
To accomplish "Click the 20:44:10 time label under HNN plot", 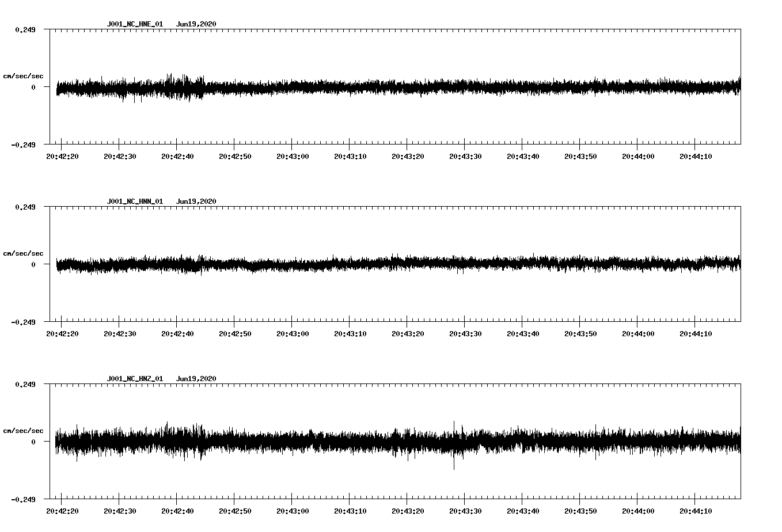I will tap(696, 334).
